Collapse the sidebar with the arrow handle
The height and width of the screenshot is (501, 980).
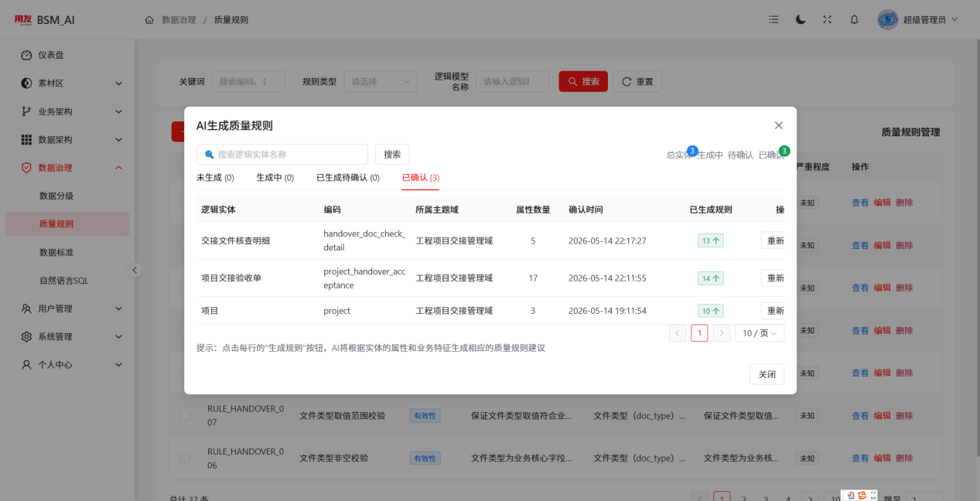135,270
